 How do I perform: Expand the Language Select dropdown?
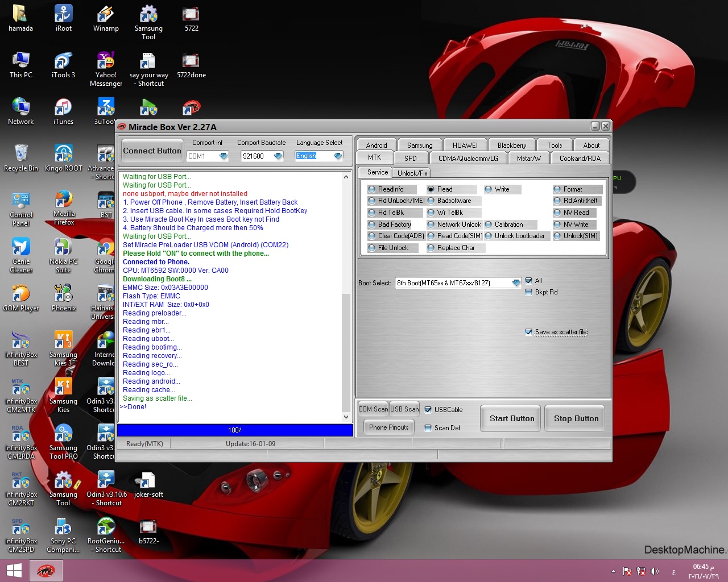[x=338, y=156]
